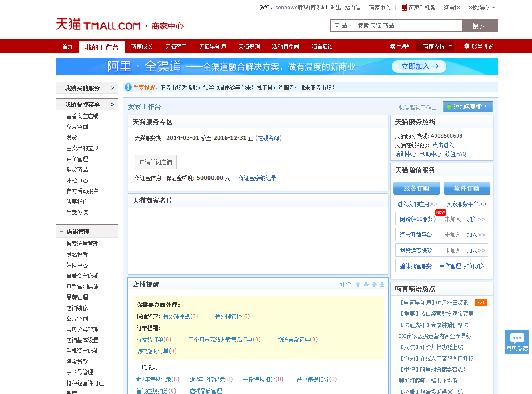
Task: Click 如何加入 for 整体托管服务
Action: coord(474,266)
